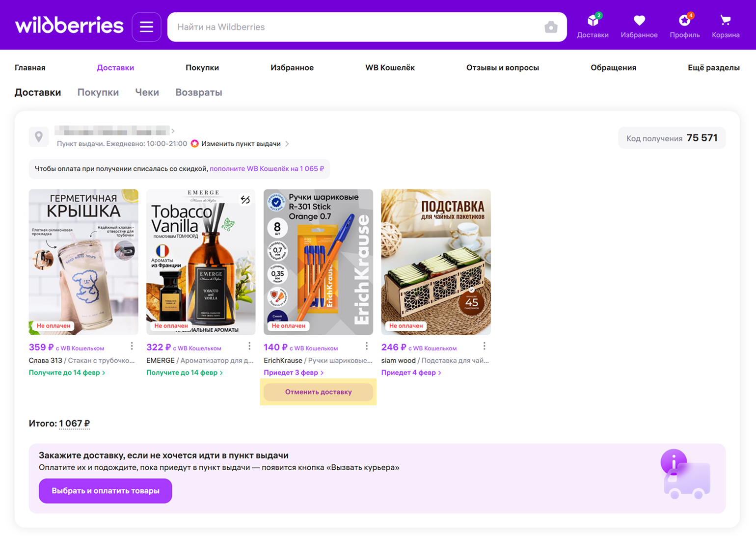
Task: Switch to the Возвраты sub-tab
Action: 198,92
